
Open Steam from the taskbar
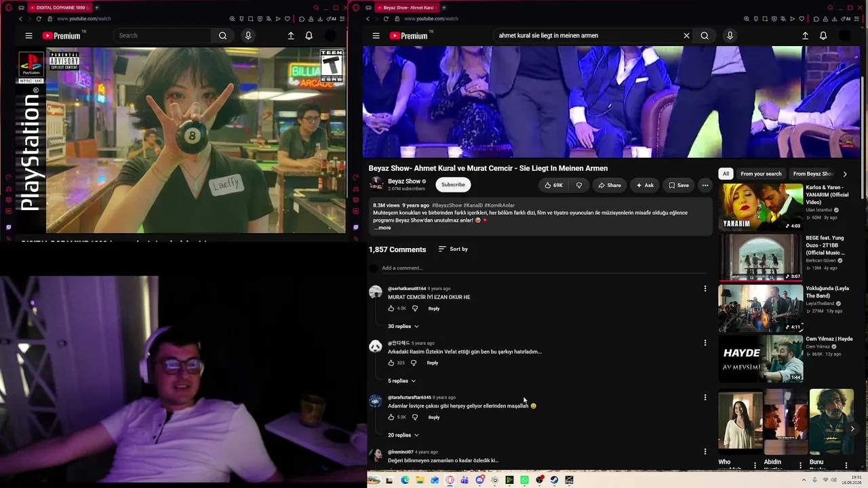tap(554, 481)
